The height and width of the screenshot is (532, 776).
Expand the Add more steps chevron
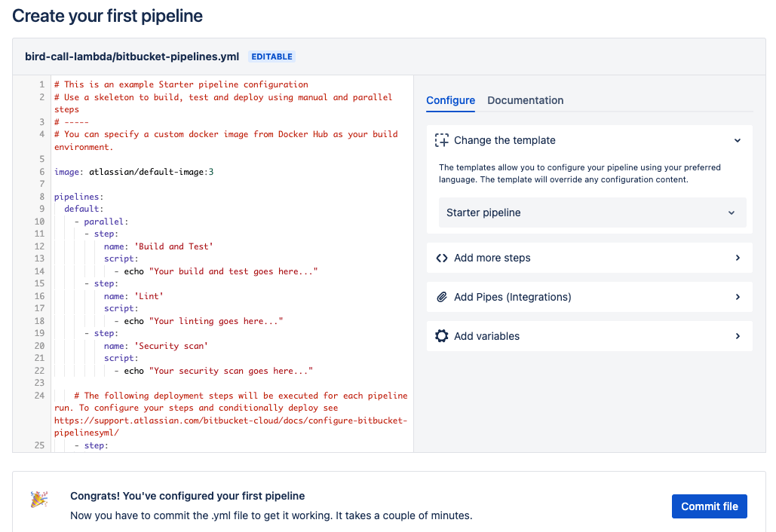(738, 258)
